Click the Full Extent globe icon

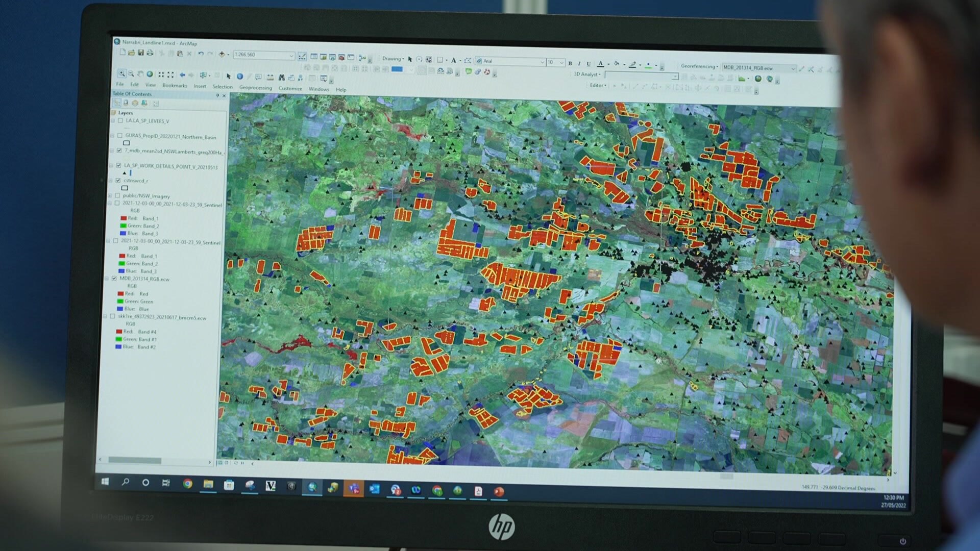150,74
